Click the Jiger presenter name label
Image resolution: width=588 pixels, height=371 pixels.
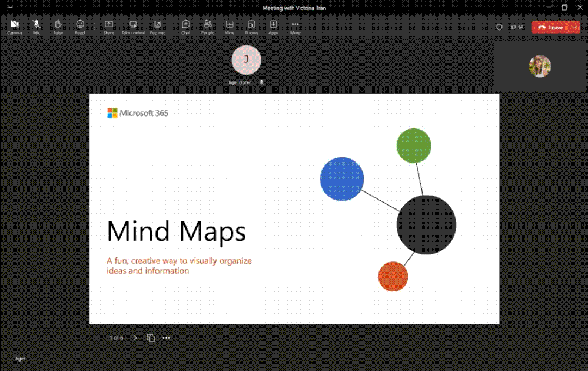click(x=20, y=359)
